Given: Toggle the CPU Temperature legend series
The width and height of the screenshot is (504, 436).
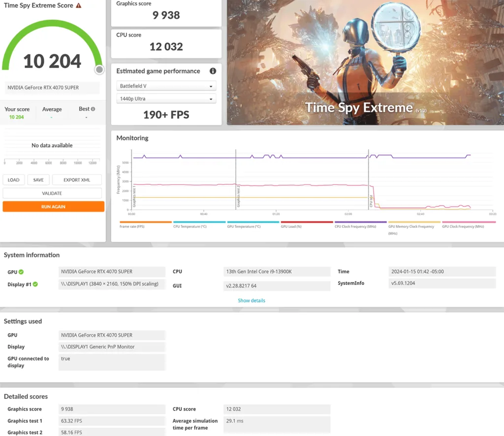Looking at the screenshot, I should (x=199, y=224).
